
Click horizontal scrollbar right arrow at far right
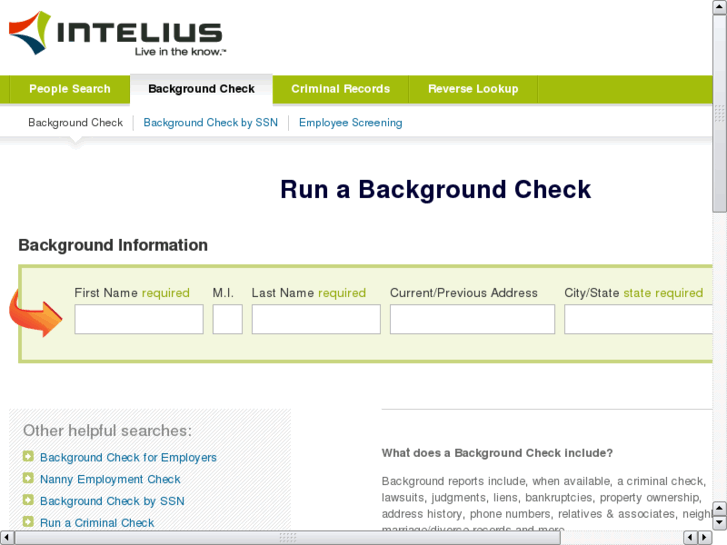(x=705, y=538)
